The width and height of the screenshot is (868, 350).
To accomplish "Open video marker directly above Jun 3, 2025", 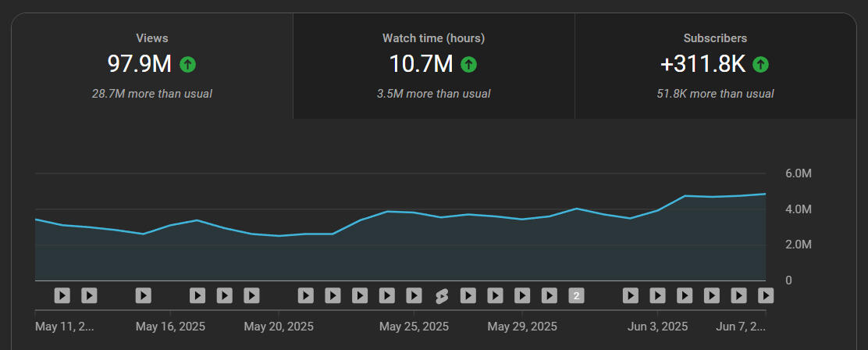I will (657, 295).
